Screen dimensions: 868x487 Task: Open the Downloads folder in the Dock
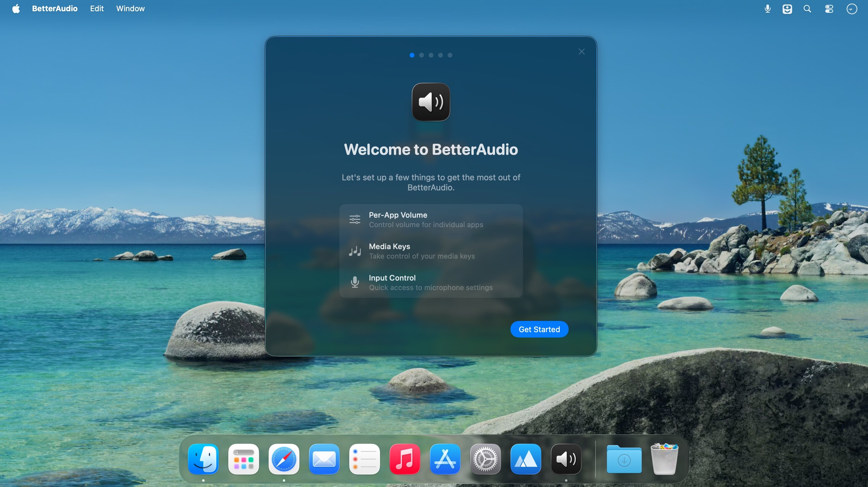click(624, 459)
